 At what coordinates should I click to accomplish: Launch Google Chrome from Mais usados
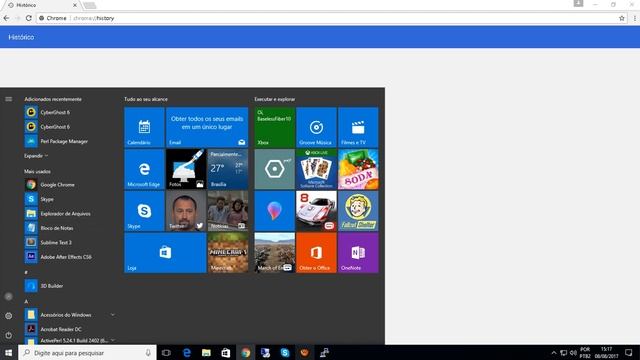point(69,184)
